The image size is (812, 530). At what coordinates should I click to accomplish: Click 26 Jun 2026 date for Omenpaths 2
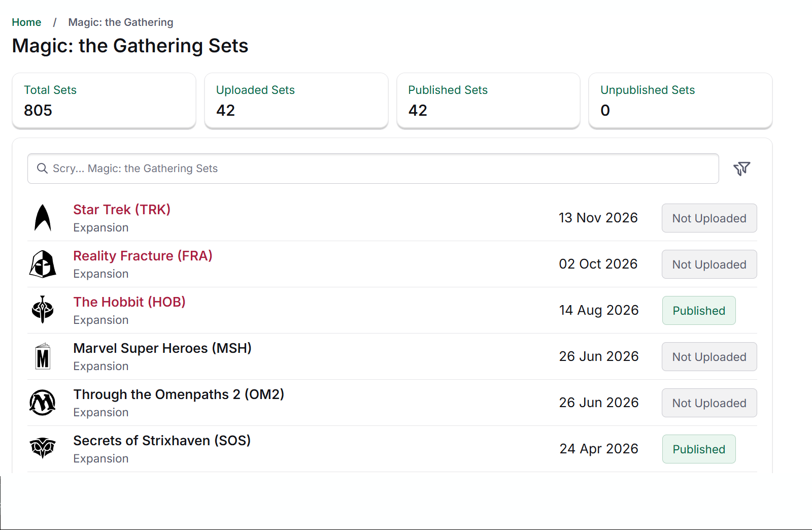pos(599,403)
